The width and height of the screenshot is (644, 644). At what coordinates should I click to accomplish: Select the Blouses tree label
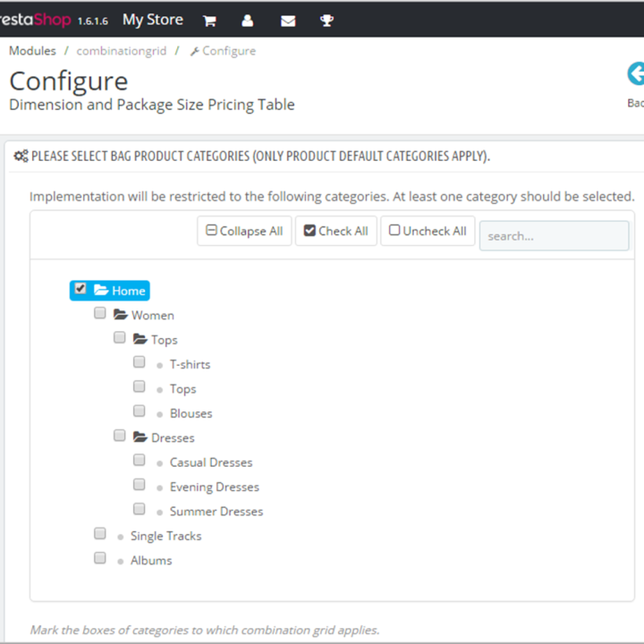click(x=191, y=413)
